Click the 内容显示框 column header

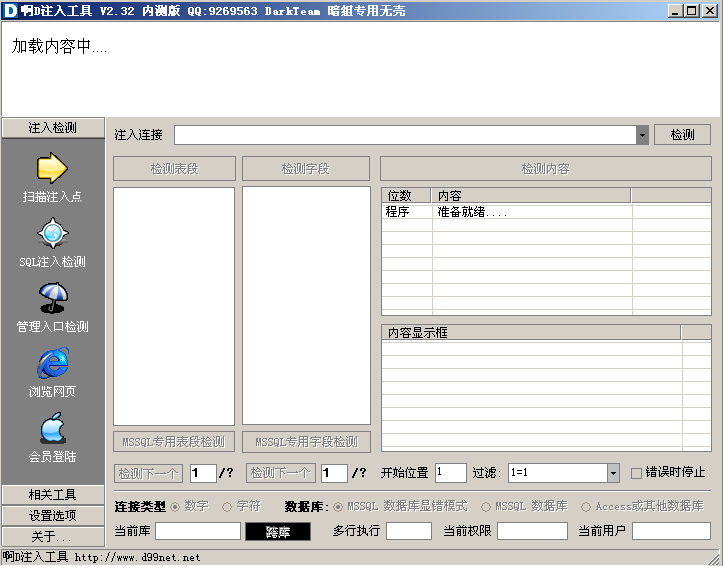coord(531,332)
